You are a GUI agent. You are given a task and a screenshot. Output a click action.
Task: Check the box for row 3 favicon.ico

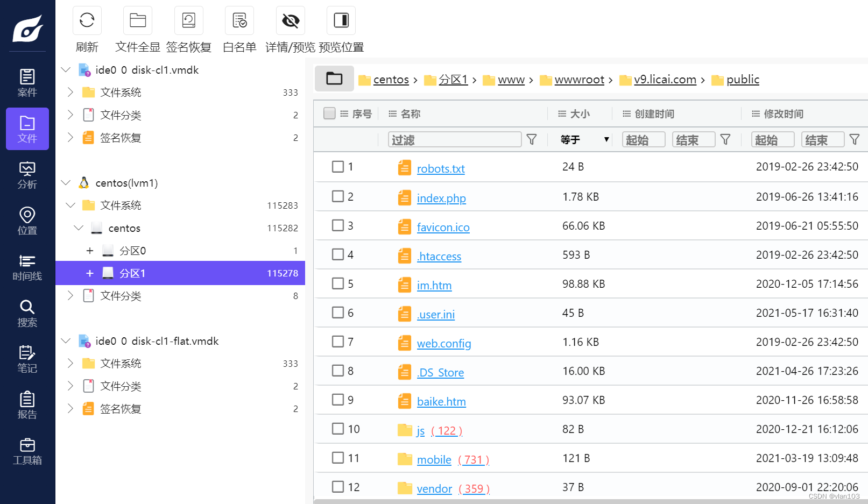(338, 225)
